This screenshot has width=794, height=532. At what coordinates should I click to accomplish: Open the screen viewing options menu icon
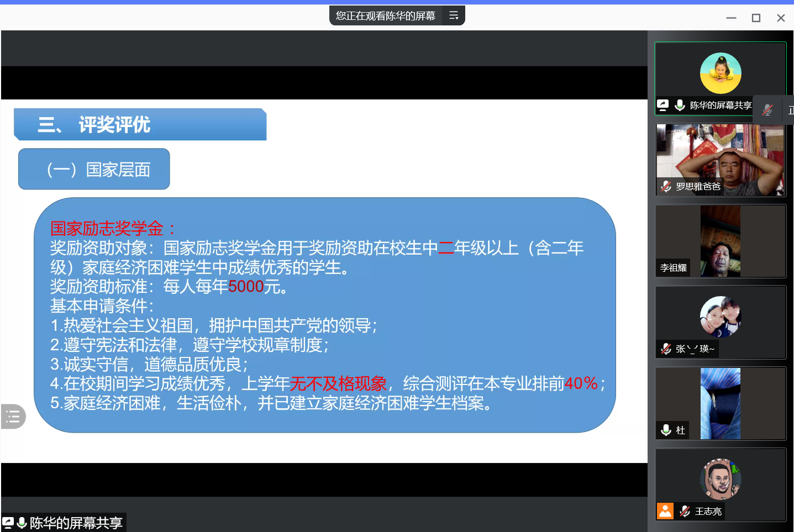coord(454,15)
